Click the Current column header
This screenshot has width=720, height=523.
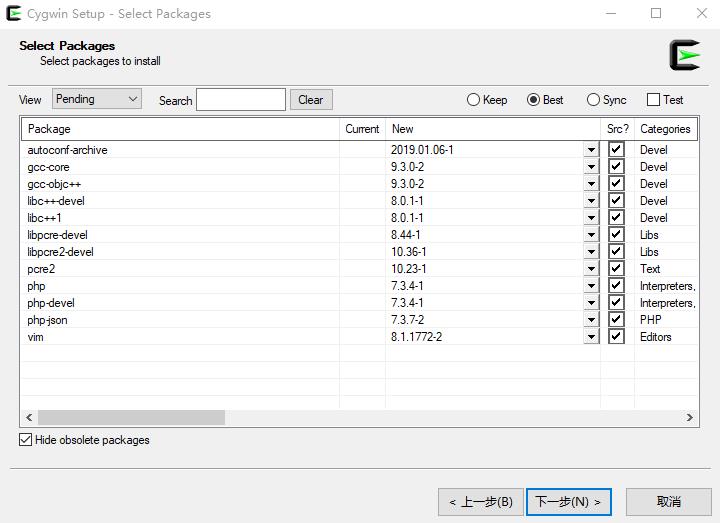pyautogui.click(x=362, y=129)
